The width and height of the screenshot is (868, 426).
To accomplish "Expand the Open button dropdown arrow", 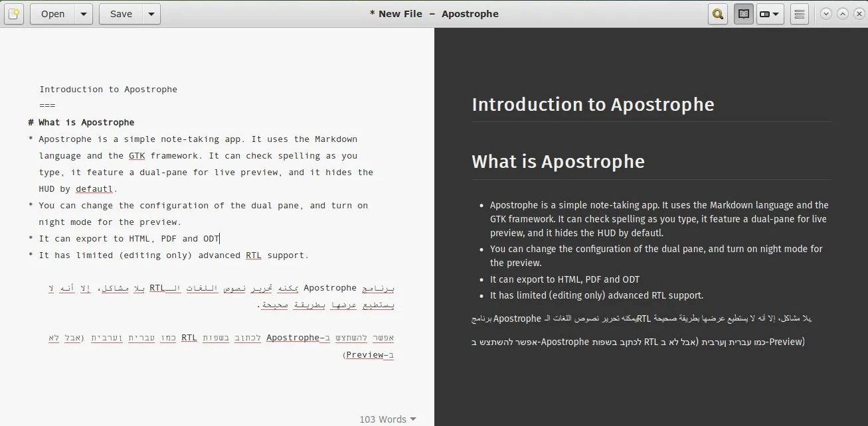I will [x=84, y=13].
